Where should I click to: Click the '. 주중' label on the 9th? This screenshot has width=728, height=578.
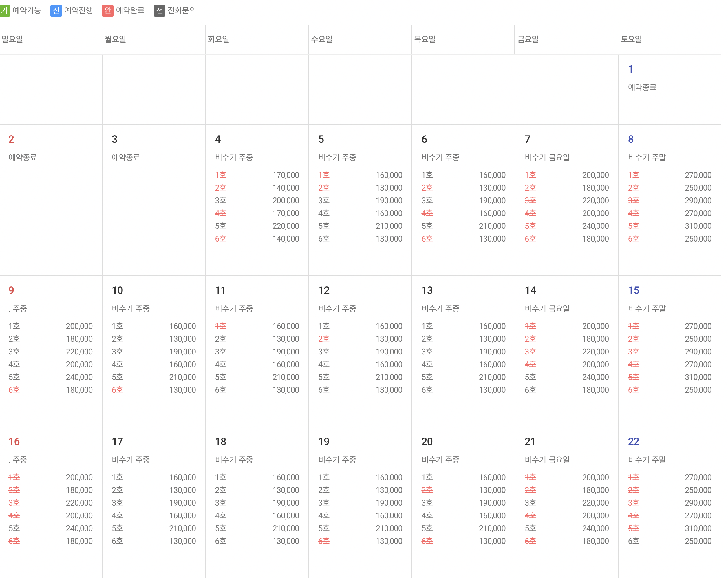tap(18, 309)
